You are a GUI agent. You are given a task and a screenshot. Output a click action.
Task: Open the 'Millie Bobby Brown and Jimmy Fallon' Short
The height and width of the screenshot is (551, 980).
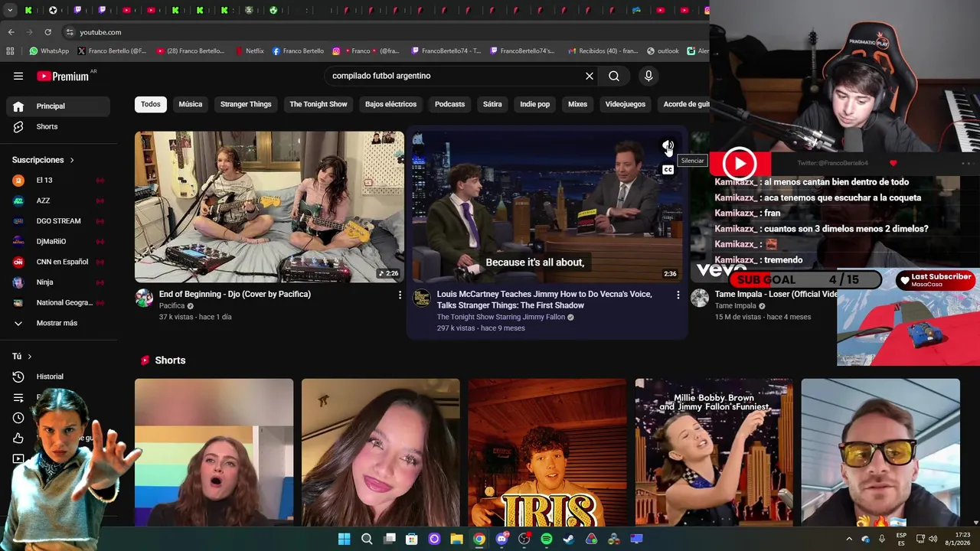pos(714,452)
